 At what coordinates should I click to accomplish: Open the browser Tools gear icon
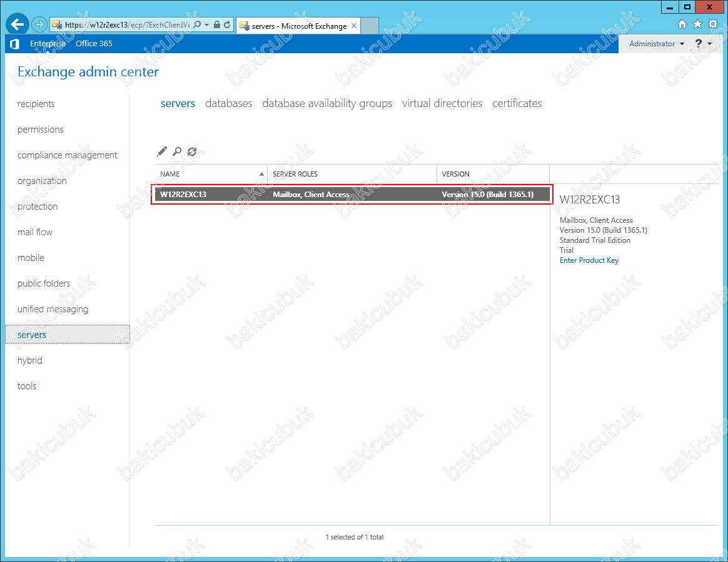coord(713,24)
